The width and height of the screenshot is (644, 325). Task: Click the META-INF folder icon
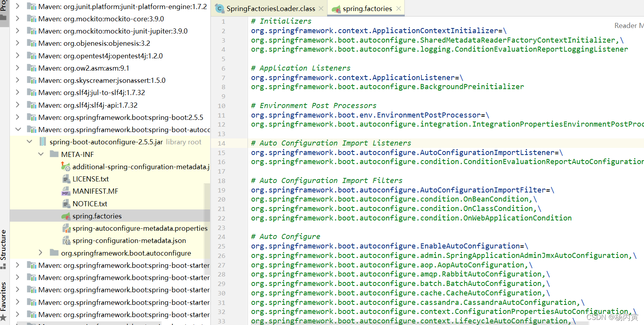(x=54, y=154)
